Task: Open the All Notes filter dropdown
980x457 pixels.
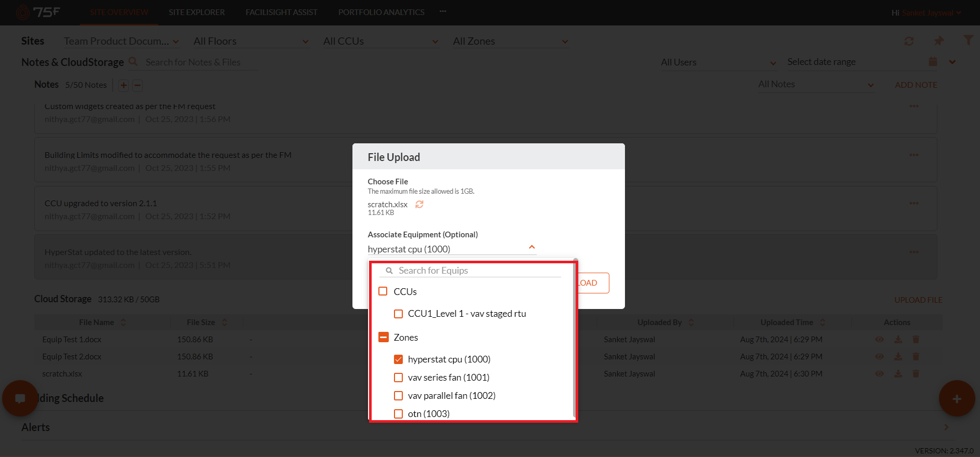Action: click(816, 85)
